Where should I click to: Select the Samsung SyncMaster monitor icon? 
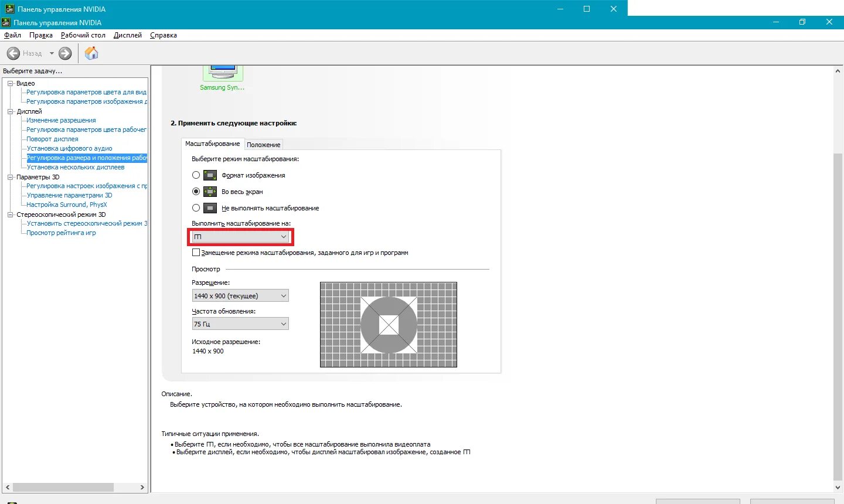coord(223,73)
